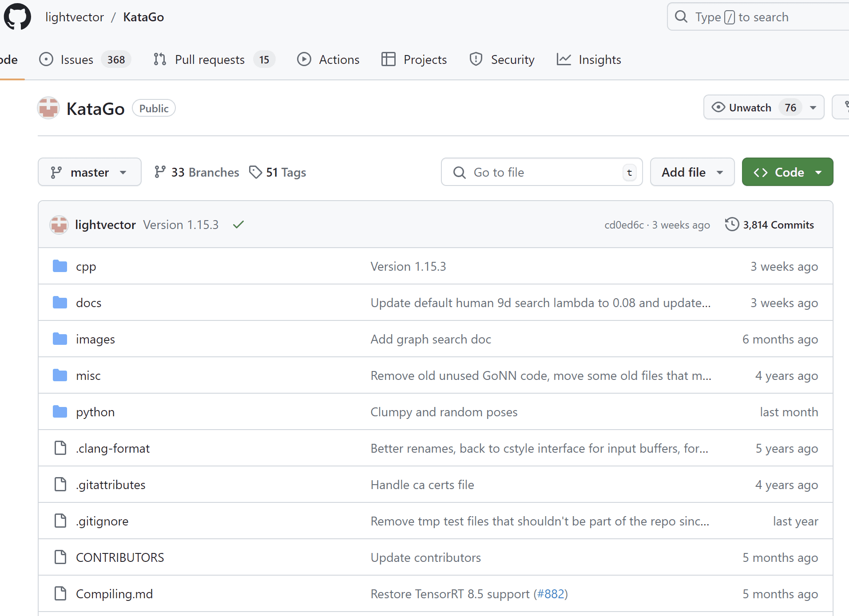The height and width of the screenshot is (616, 849).
Task: View the 3,814 Commits history
Action: pyautogui.click(x=770, y=225)
